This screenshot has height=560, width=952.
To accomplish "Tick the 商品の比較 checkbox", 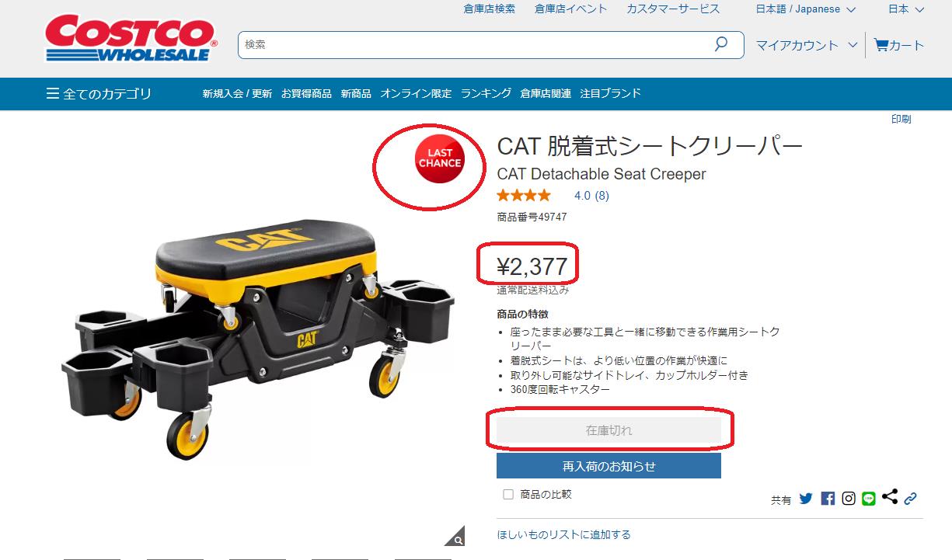I will (x=508, y=494).
